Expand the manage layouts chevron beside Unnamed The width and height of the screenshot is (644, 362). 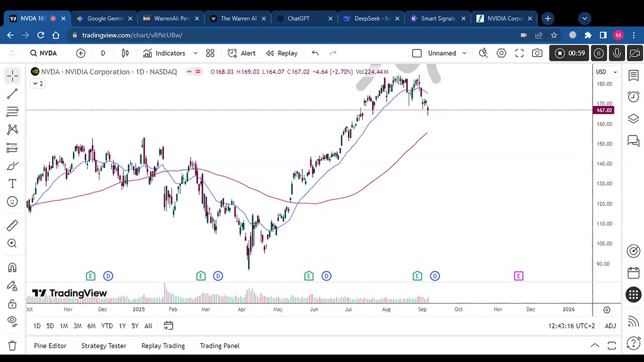tap(464, 53)
